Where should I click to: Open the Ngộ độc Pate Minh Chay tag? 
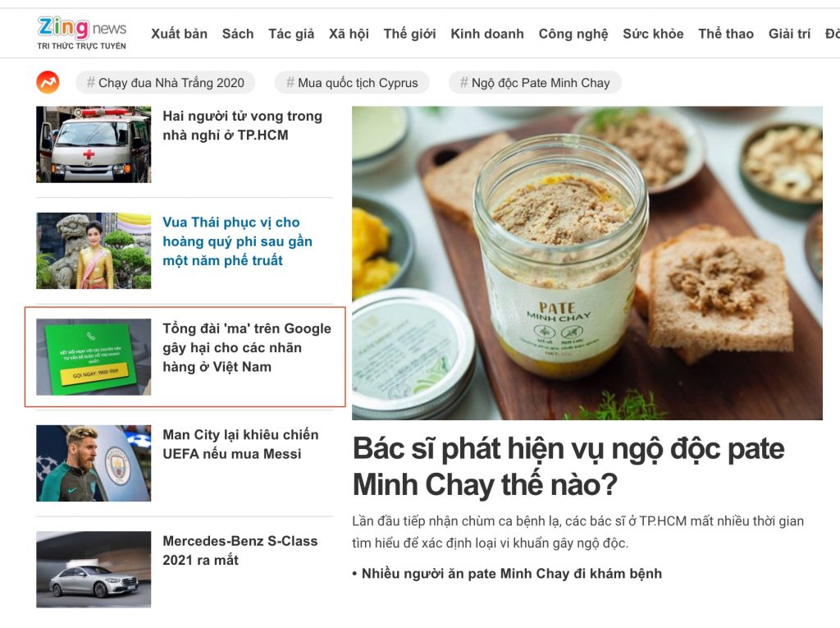pos(535,83)
